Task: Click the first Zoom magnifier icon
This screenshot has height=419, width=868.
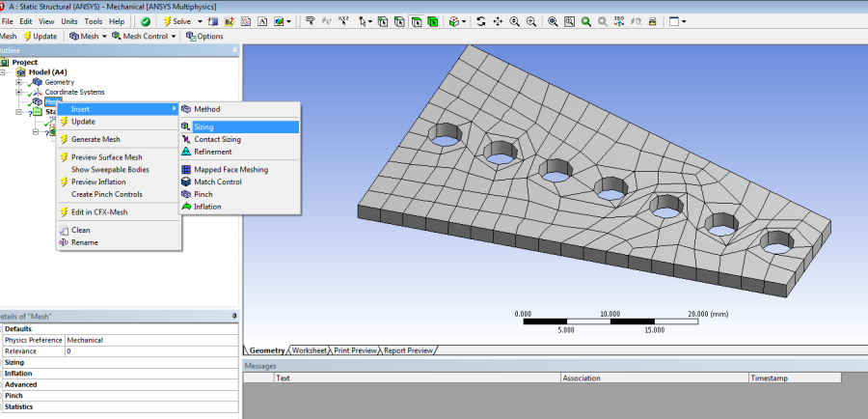Action: [x=514, y=21]
